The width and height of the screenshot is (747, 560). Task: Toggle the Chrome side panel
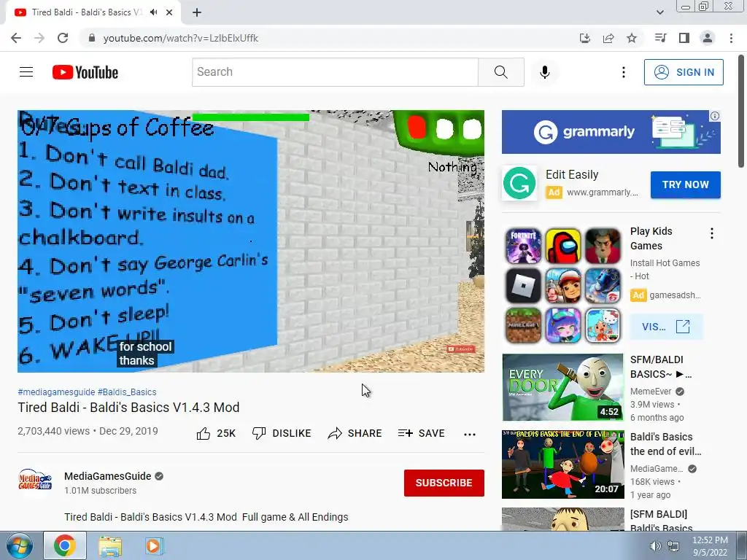[684, 38]
